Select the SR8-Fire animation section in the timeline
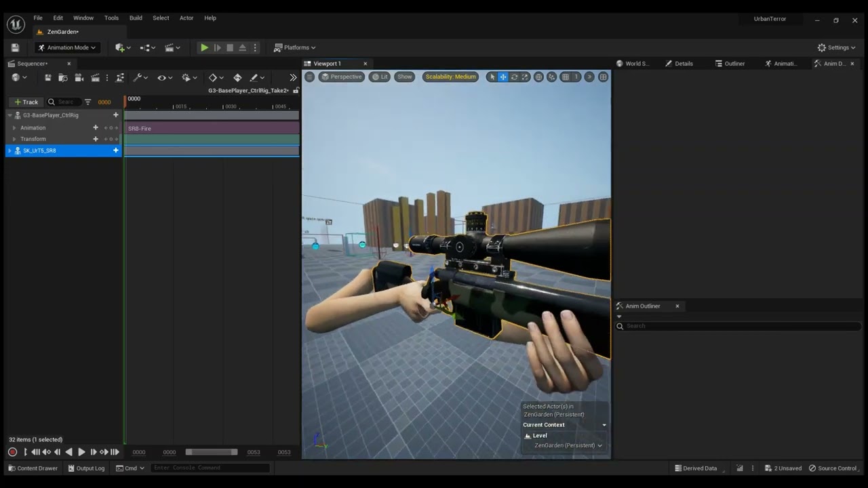The height and width of the screenshot is (488, 868). pos(212,128)
